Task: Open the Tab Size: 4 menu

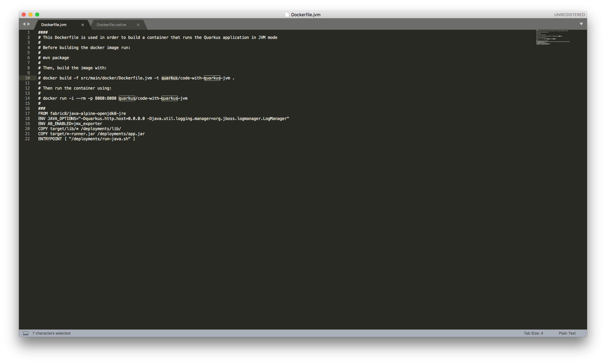Action: (x=533, y=333)
